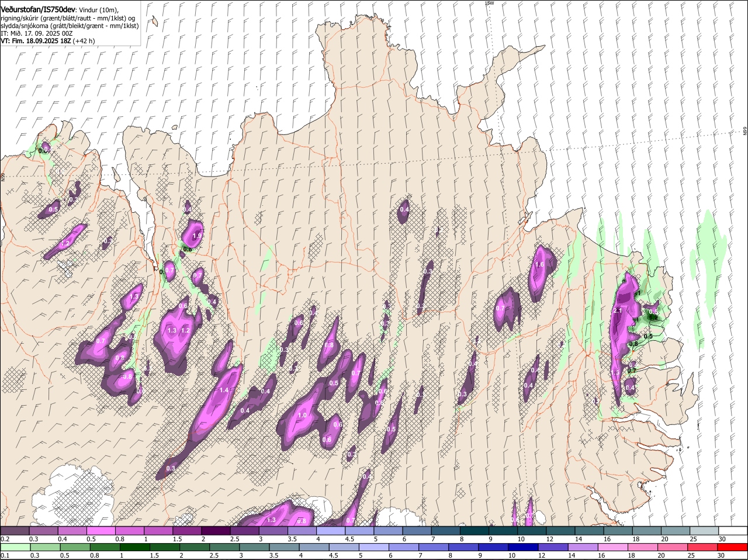Pick the lower legend swatch starting at 20
The height and width of the screenshot is (560, 748).
tap(673, 548)
